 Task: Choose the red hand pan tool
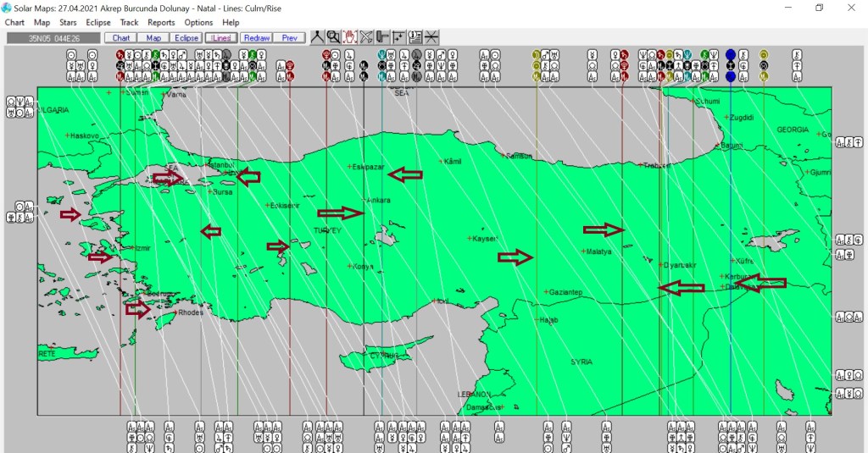pos(349,37)
